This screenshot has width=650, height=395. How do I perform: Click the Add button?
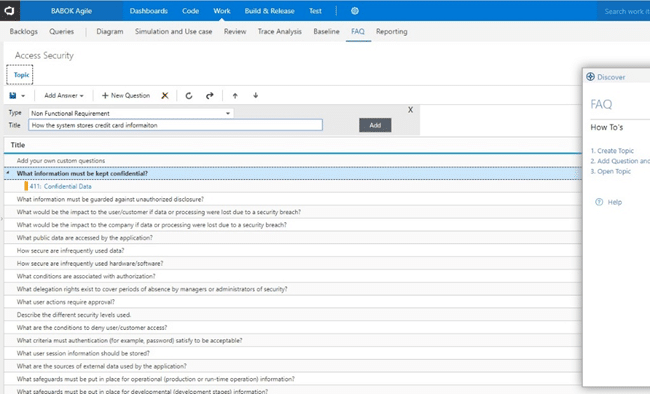point(375,125)
